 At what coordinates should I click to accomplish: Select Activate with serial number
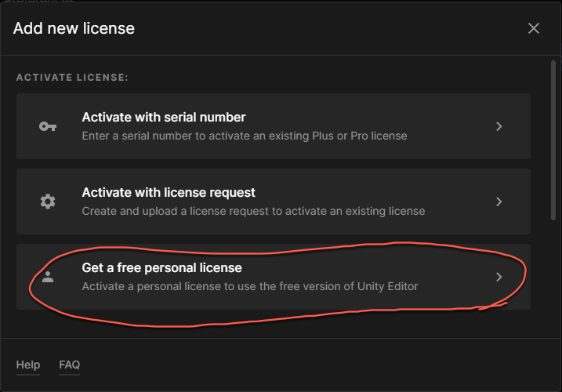click(x=164, y=118)
